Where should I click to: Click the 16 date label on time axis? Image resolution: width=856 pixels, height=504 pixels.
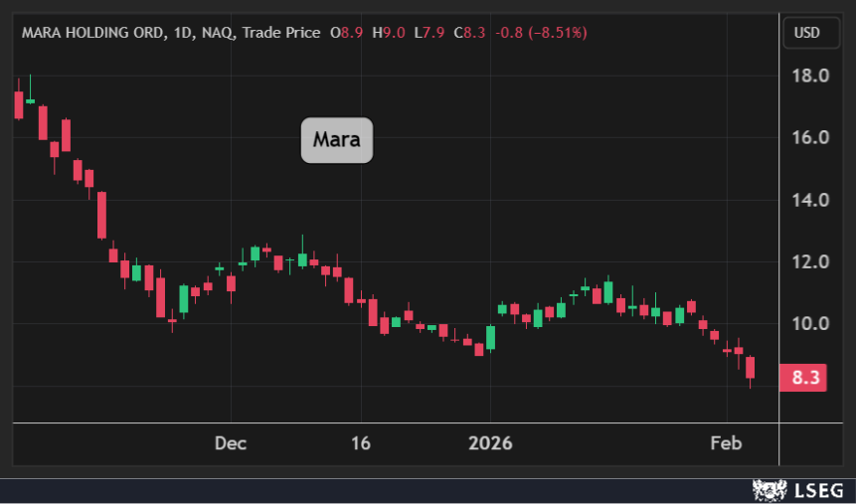[361, 443]
